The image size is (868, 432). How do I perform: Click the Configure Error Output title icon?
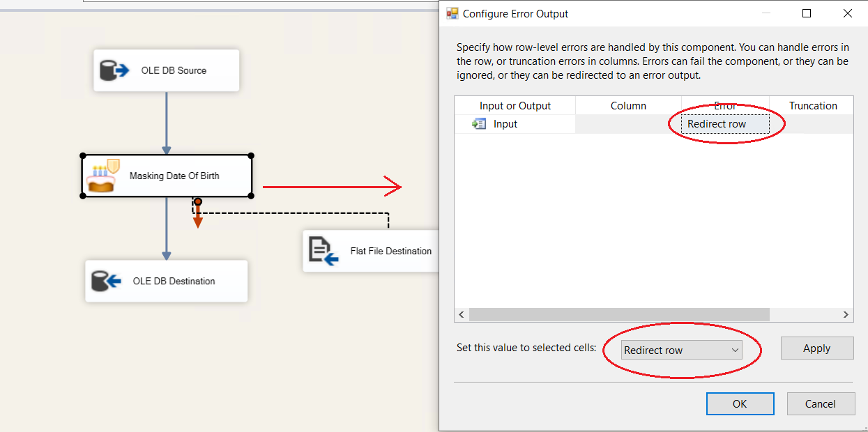452,13
